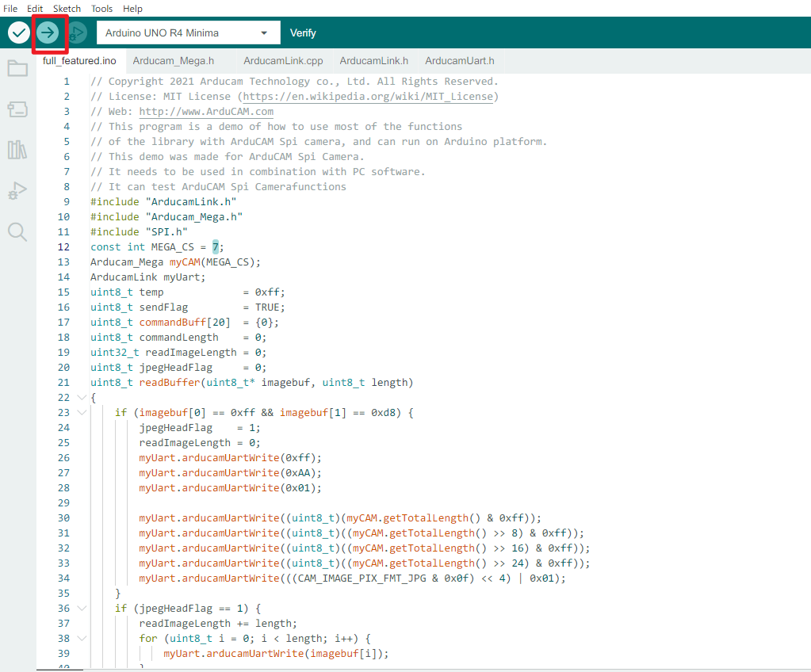Viewport: 811px width, 672px height.
Task: Follow the MIT License wikipedia link
Action: point(368,97)
